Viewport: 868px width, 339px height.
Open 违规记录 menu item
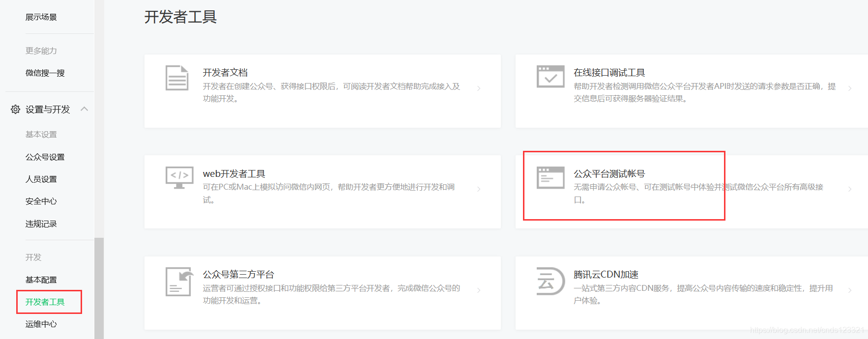[41, 224]
